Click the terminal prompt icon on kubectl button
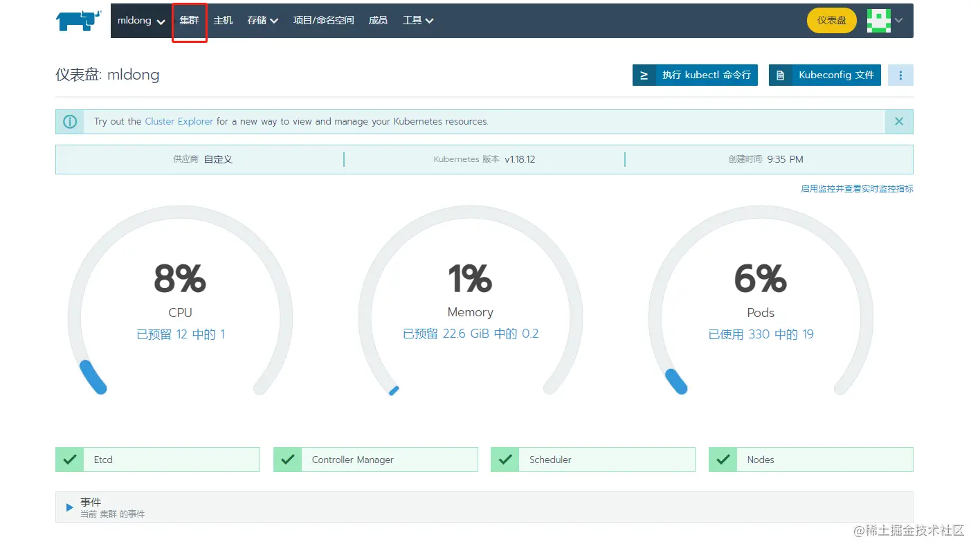This screenshot has width=980, height=553. click(x=644, y=75)
